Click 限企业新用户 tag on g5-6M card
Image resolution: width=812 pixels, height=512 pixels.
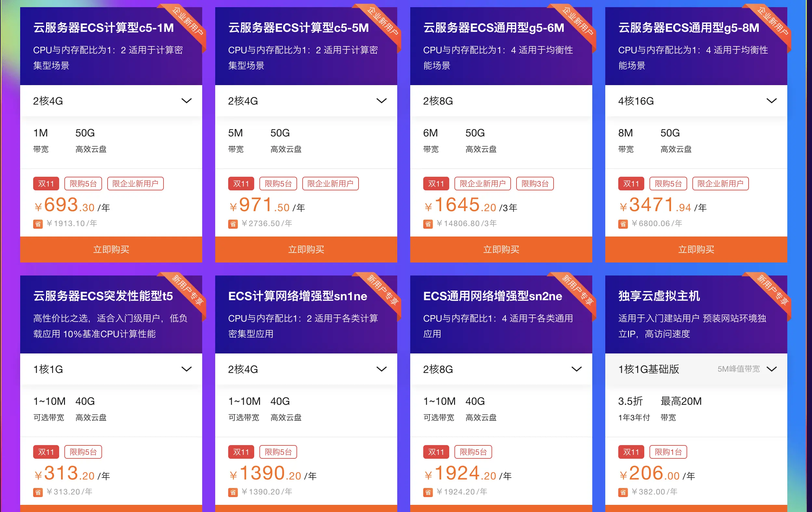482,183
